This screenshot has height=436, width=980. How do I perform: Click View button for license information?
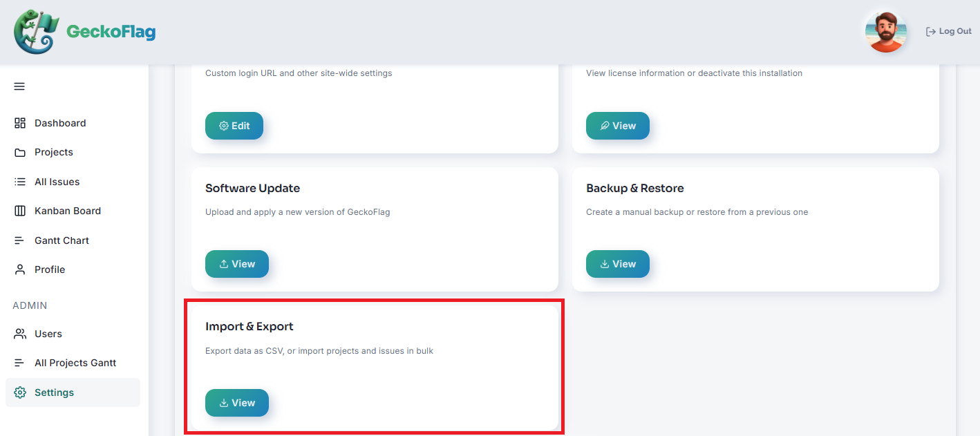pyautogui.click(x=618, y=126)
